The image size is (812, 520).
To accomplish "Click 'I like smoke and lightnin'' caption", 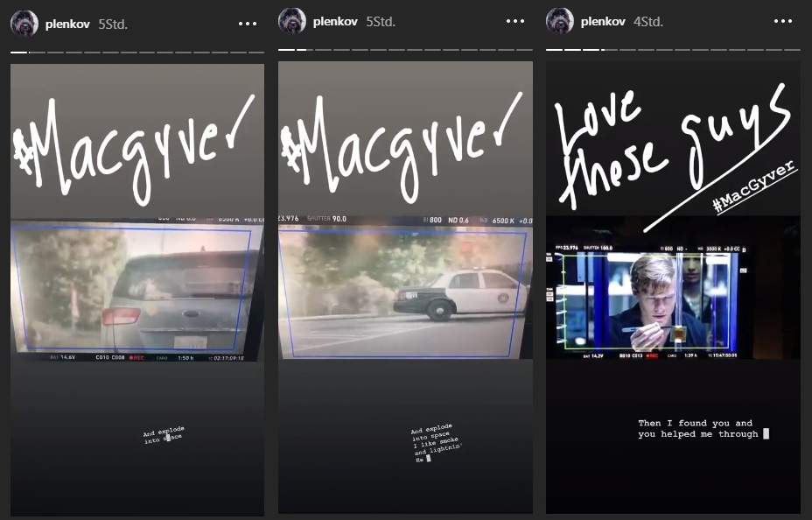I will click(x=437, y=445).
